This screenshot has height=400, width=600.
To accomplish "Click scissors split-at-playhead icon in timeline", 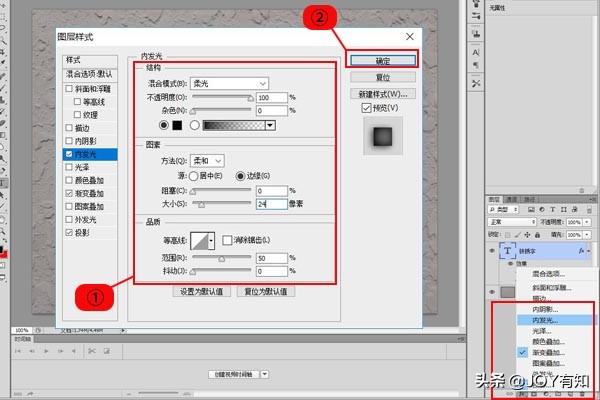I will tap(92, 351).
